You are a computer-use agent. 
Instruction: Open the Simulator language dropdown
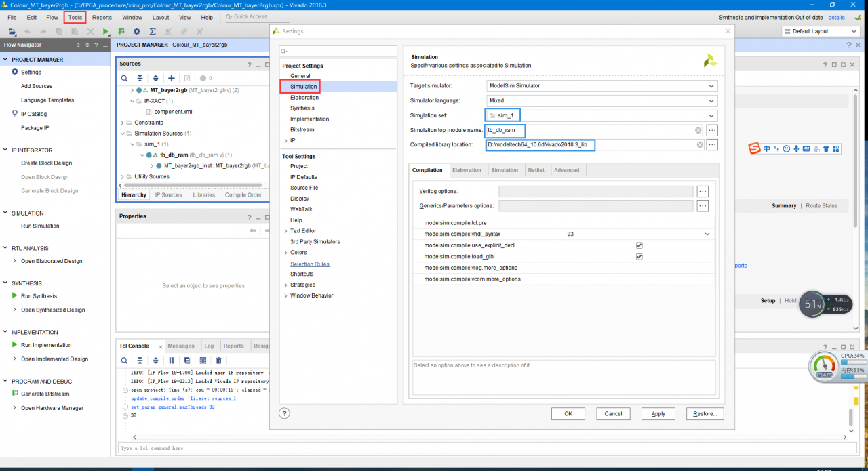point(710,100)
